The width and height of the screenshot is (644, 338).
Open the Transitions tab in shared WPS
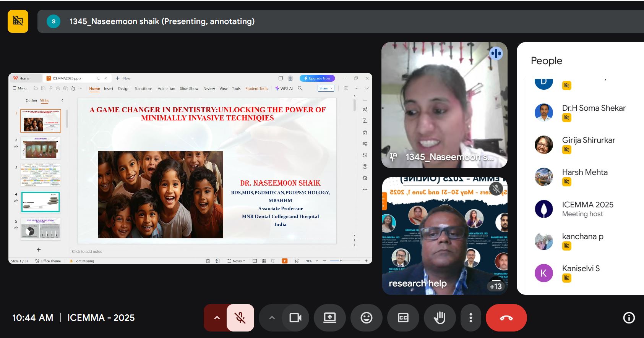click(x=143, y=88)
